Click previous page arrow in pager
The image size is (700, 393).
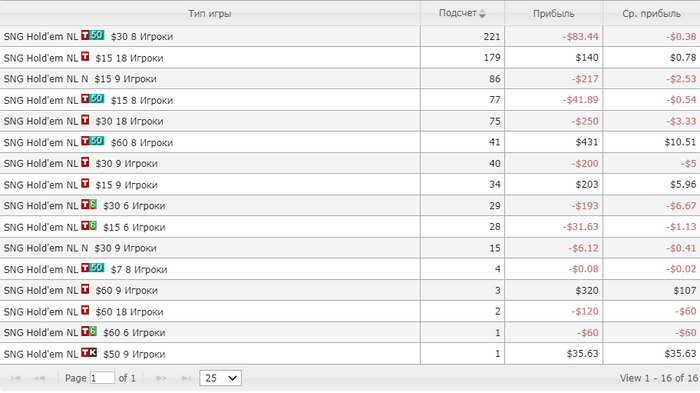click(x=40, y=378)
